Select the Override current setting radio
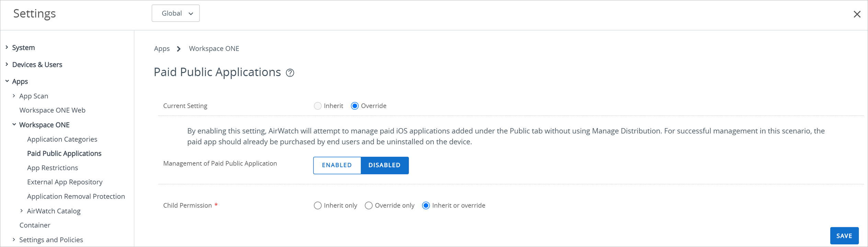This screenshot has width=868, height=247. tap(355, 106)
